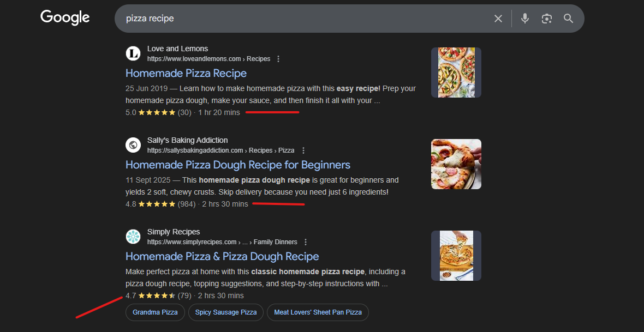Click the magnifying glass to search
This screenshot has width=644, height=332.
568,18
